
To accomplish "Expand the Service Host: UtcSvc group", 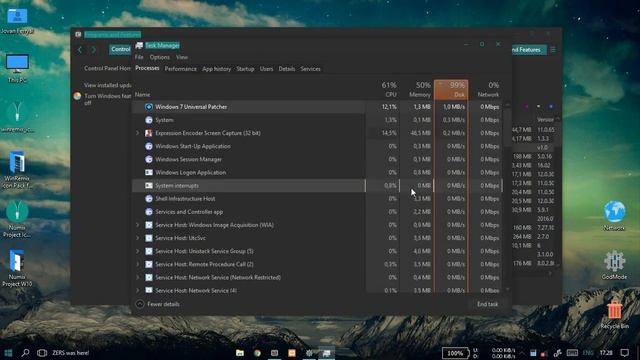I will tap(138, 238).
